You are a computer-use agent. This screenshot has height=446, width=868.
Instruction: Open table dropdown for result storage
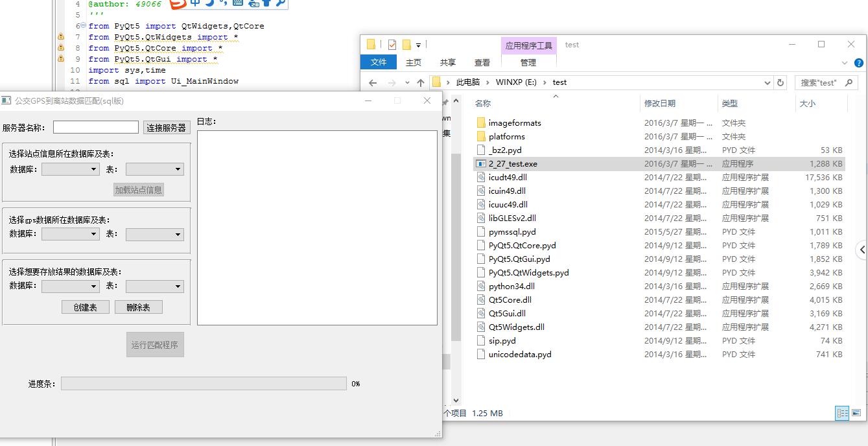154,286
